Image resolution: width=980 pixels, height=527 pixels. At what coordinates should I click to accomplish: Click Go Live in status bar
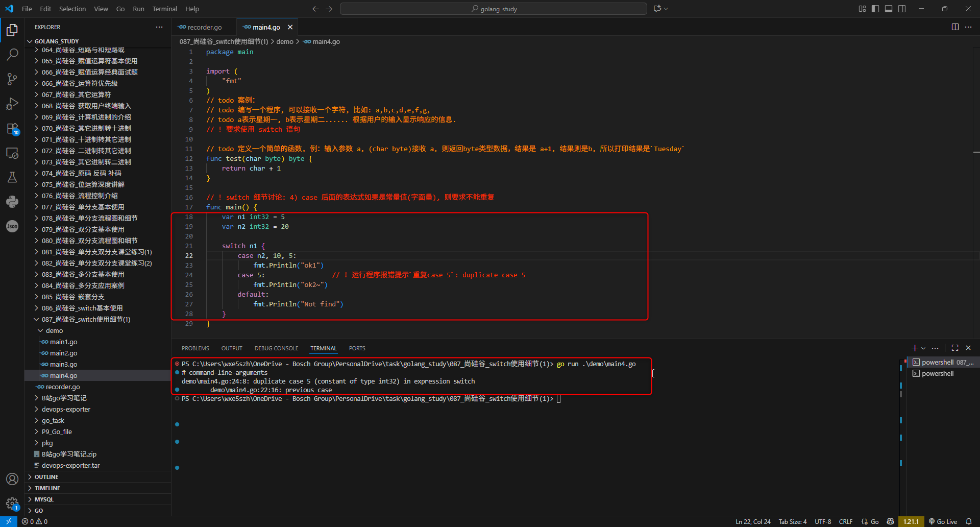(943, 521)
